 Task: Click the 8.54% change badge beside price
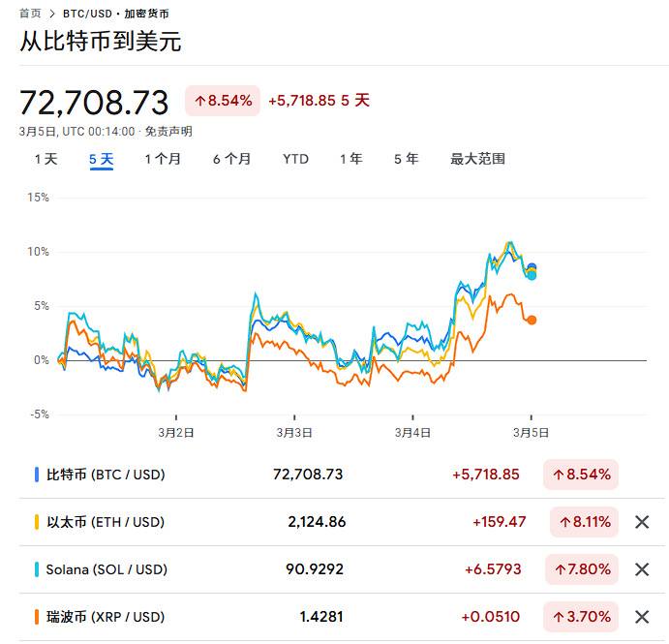click(223, 101)
